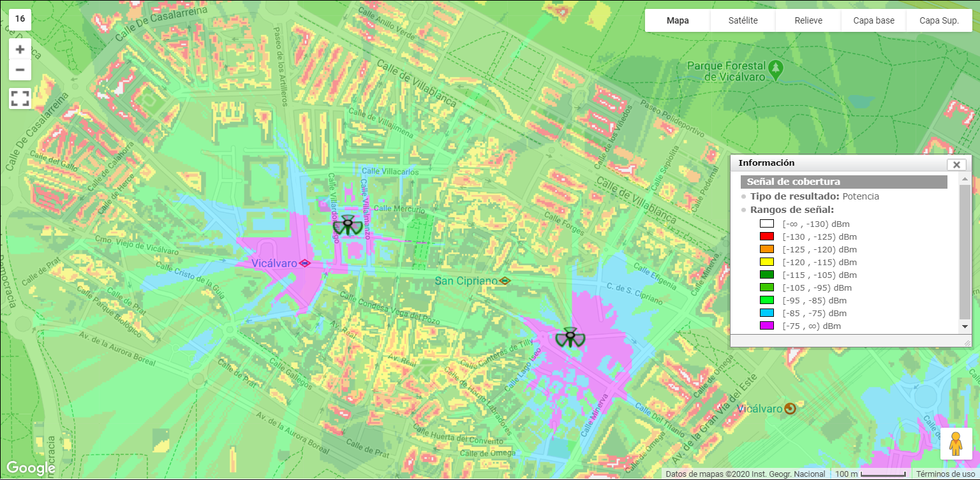The height and width of the screenshot is (480, 980).
Task: Zoom out with the minus button
Action: (20, 70)
